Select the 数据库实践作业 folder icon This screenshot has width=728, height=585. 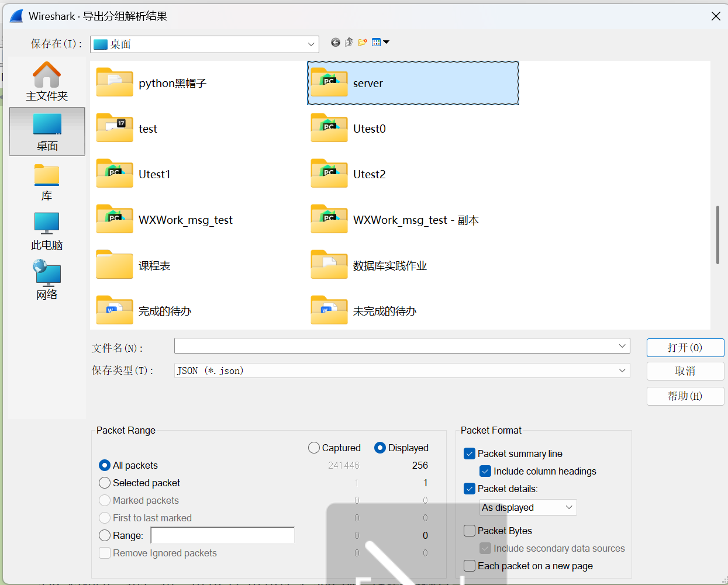(x=329, y=265)
